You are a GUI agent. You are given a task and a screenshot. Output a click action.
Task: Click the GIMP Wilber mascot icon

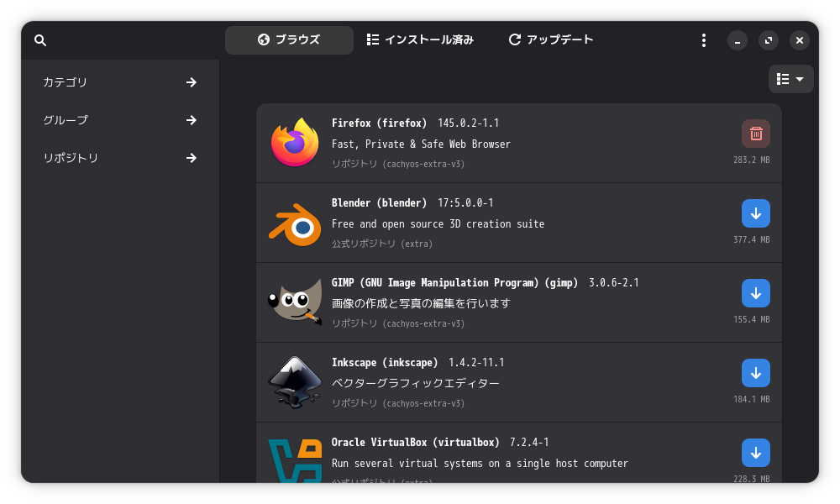295,302
